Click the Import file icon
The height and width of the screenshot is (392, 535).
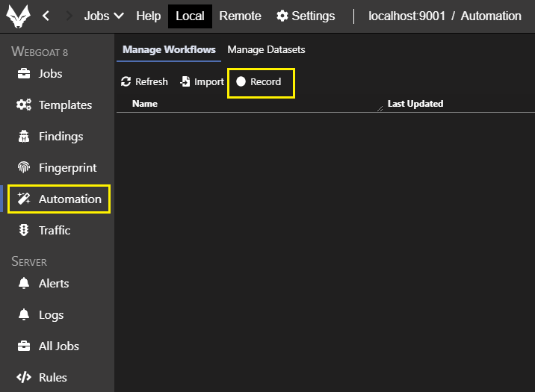click(185, 82)
